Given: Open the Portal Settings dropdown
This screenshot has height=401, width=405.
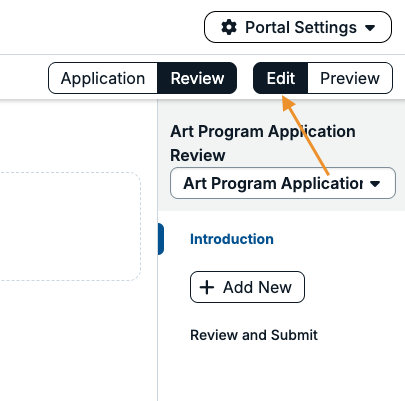Looking at the screenshot, I should click(298, 27).
